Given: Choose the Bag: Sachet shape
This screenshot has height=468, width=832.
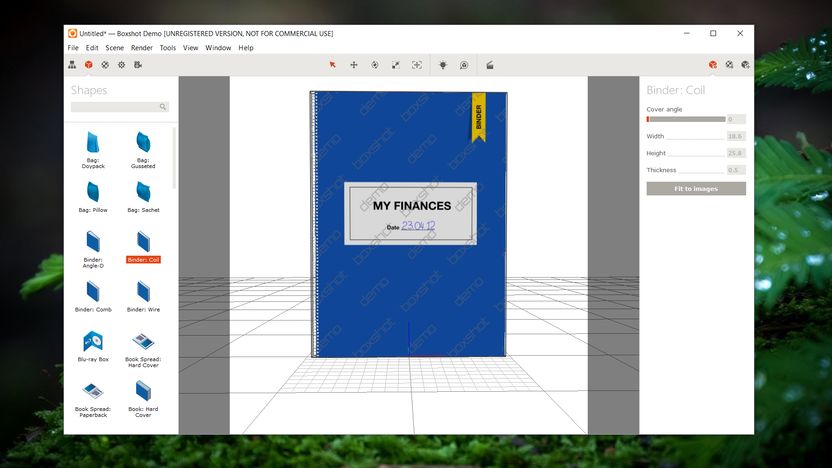Looking at the screenshot, I should click(143, 197).
